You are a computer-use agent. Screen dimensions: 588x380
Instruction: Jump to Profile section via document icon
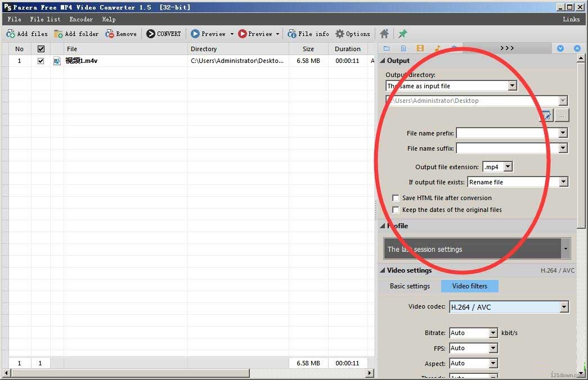tap(403, 48)
